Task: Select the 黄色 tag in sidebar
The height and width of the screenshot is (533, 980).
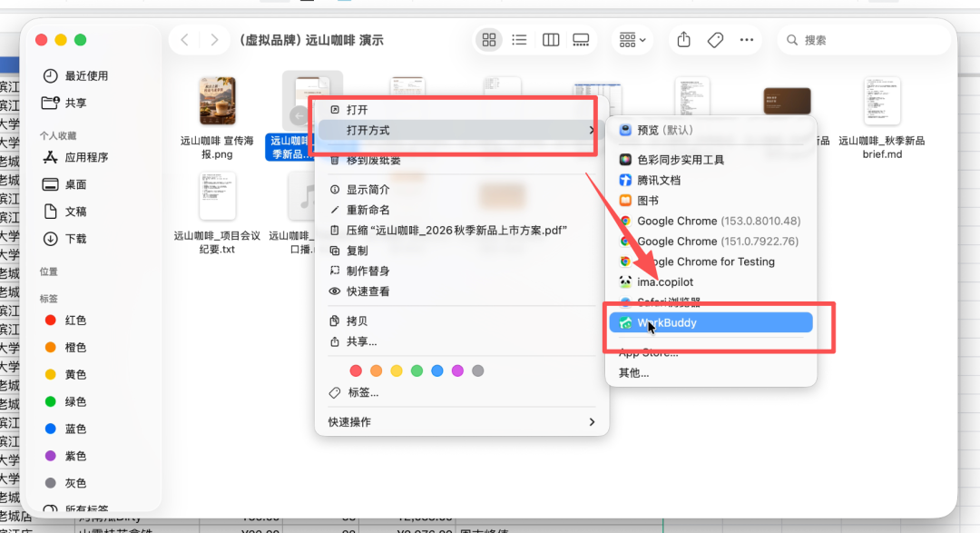Action: click(64, 375)
